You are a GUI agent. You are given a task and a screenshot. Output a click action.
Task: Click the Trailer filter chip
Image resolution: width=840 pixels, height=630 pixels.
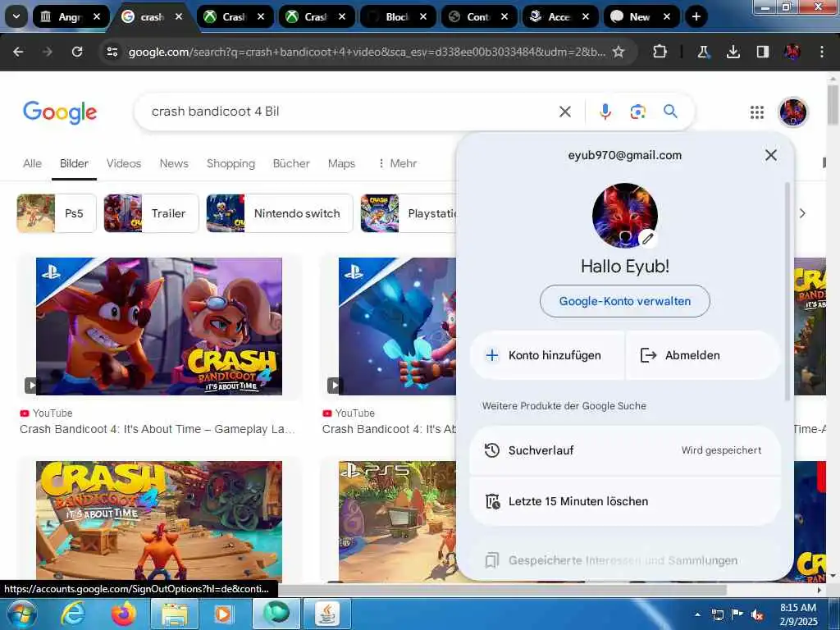coord(151,213)
